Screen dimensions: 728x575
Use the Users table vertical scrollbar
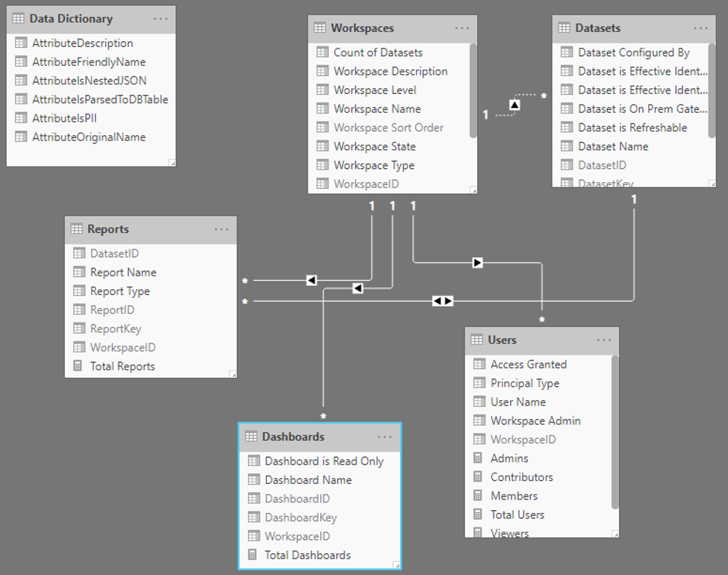pyautogui.click(x=615, y=432)
